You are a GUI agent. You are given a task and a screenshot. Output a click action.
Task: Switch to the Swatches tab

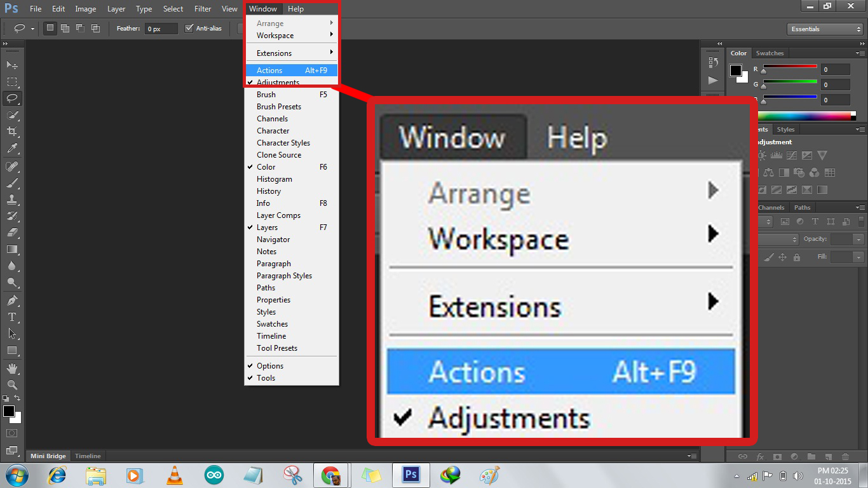[x=770, y=53]
